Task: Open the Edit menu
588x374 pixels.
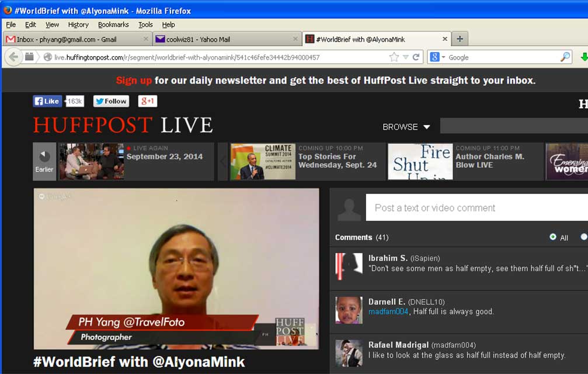Action: 30,25
